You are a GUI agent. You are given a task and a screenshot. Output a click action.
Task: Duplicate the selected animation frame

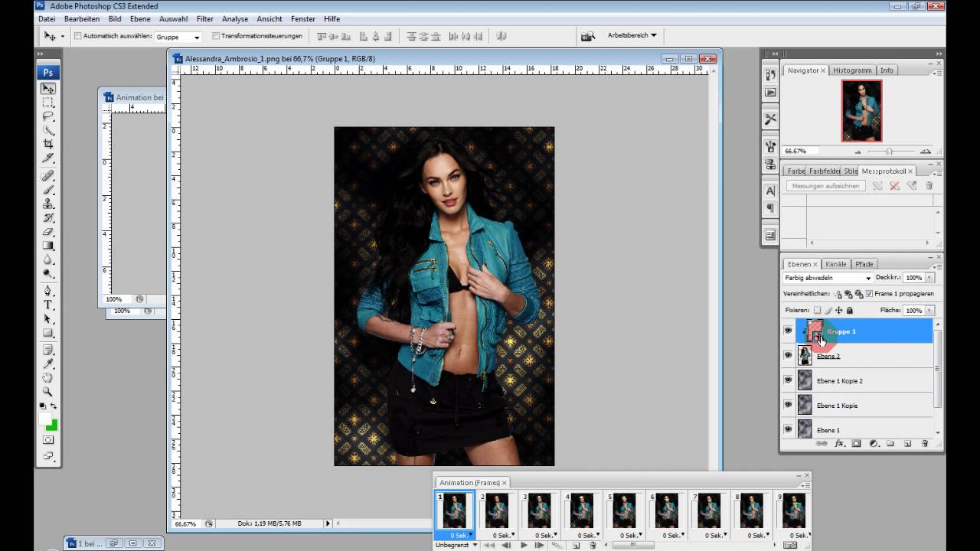577,545
